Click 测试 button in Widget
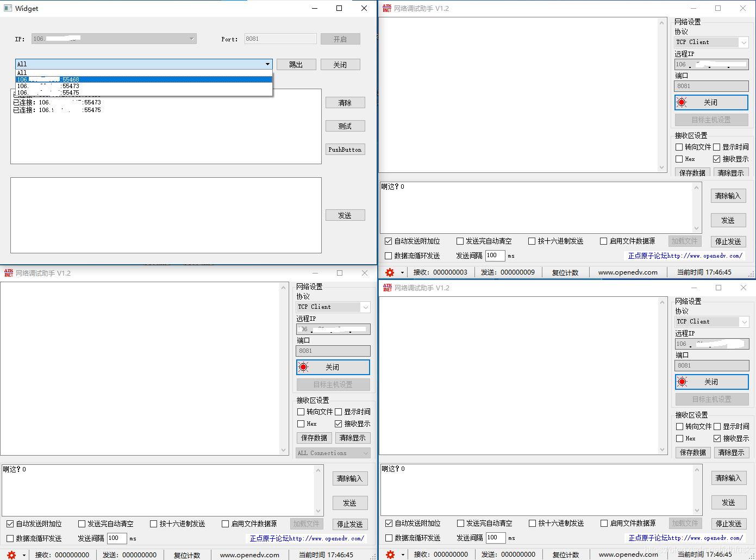 point(345,126)
